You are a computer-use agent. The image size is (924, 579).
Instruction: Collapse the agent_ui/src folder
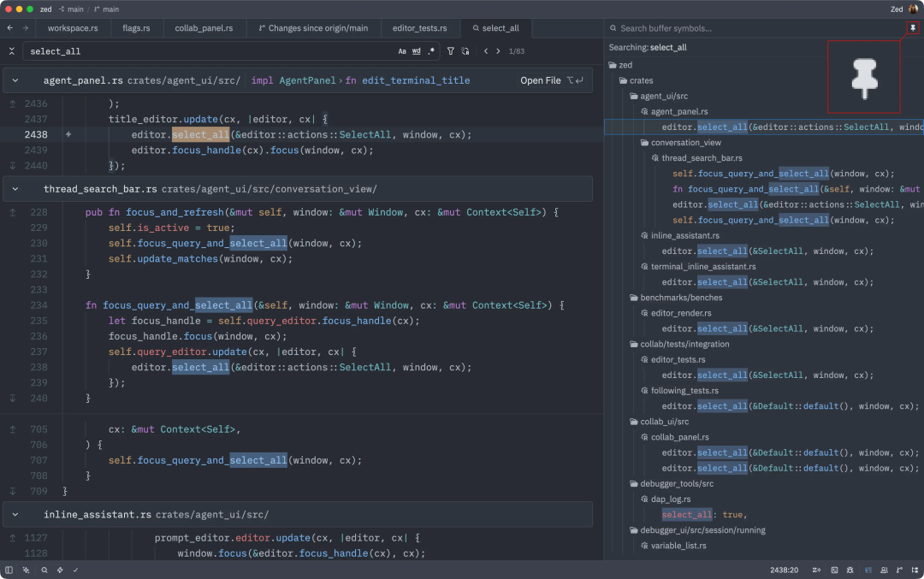point(659,96)
